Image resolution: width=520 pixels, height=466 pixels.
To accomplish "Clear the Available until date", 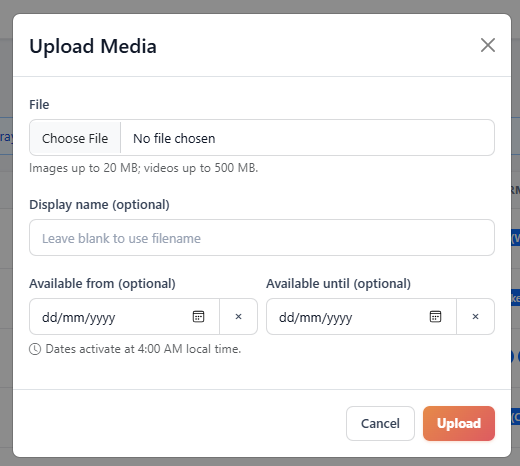I will (475, 317).
